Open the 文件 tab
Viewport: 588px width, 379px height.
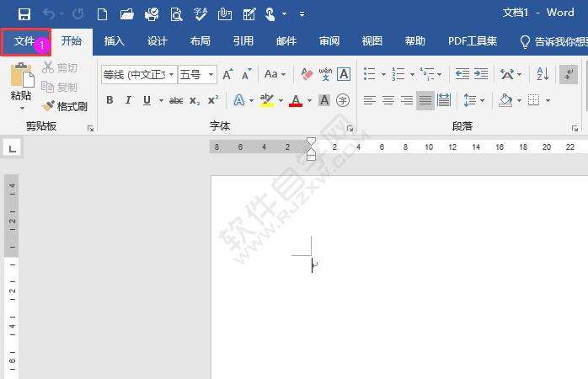click(x=24, y=41)
